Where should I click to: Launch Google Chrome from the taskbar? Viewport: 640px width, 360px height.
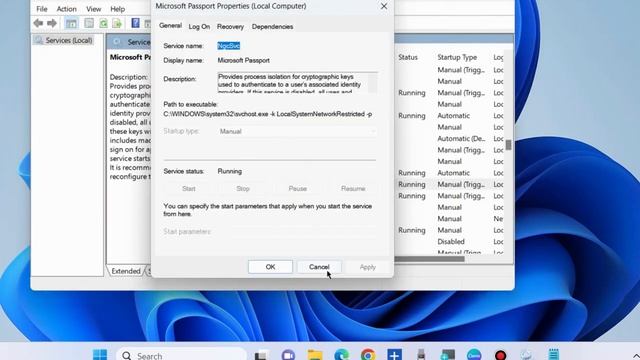click(x=368, y=355)
